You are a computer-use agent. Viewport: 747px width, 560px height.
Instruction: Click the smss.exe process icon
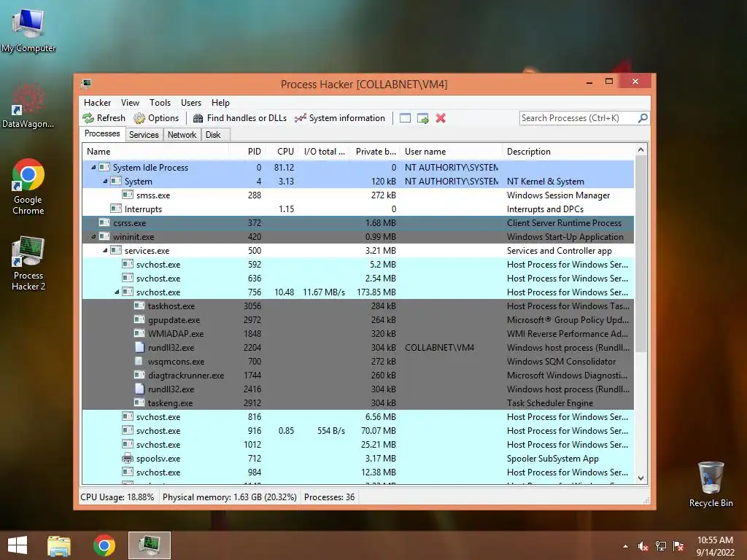(127, 195)
